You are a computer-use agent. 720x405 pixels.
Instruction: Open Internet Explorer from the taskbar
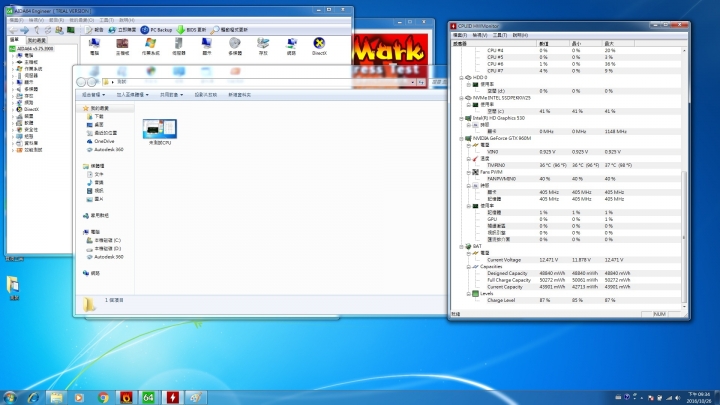tap(33, 397)
